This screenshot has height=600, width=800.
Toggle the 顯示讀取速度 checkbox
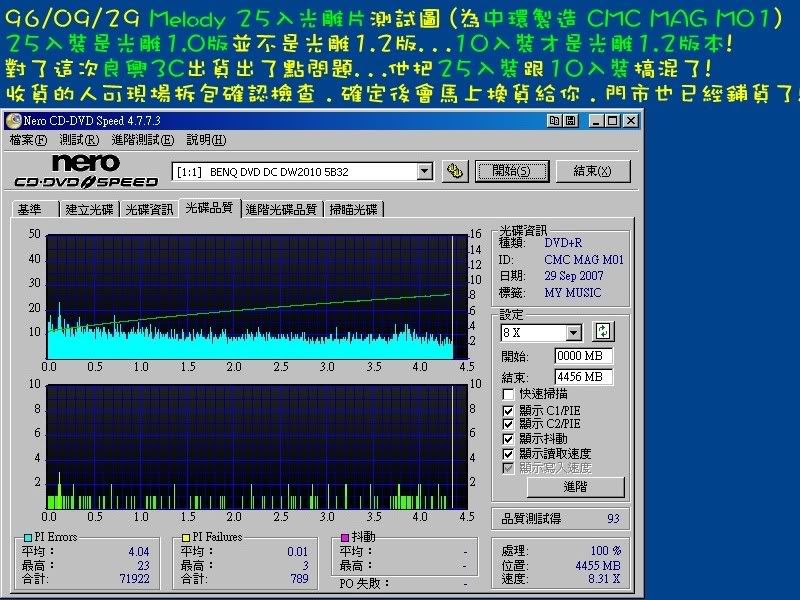pos(508,454)
